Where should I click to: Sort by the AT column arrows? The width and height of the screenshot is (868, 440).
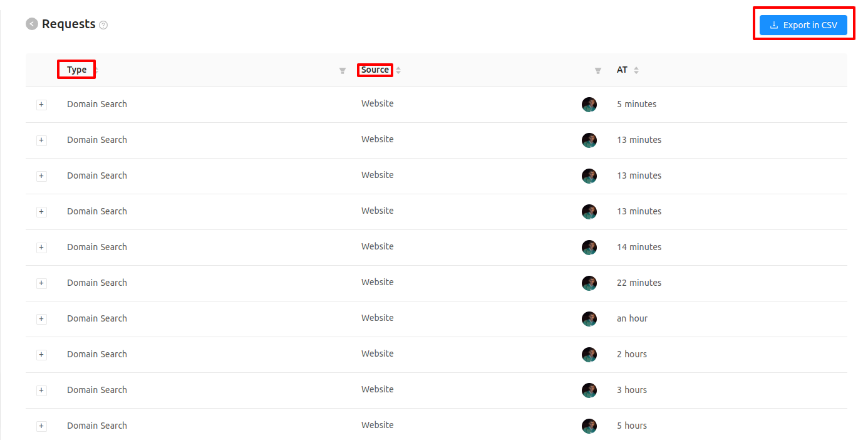pos(636,70)
